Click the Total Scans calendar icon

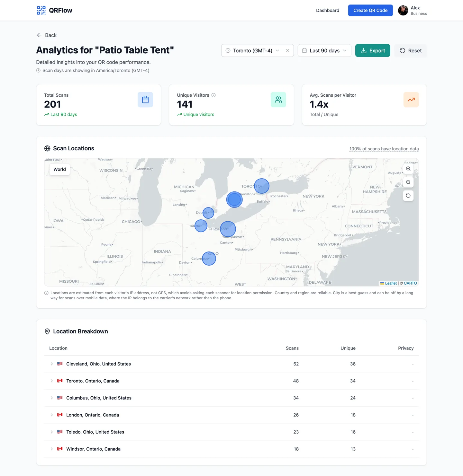(x=145, y=100)
